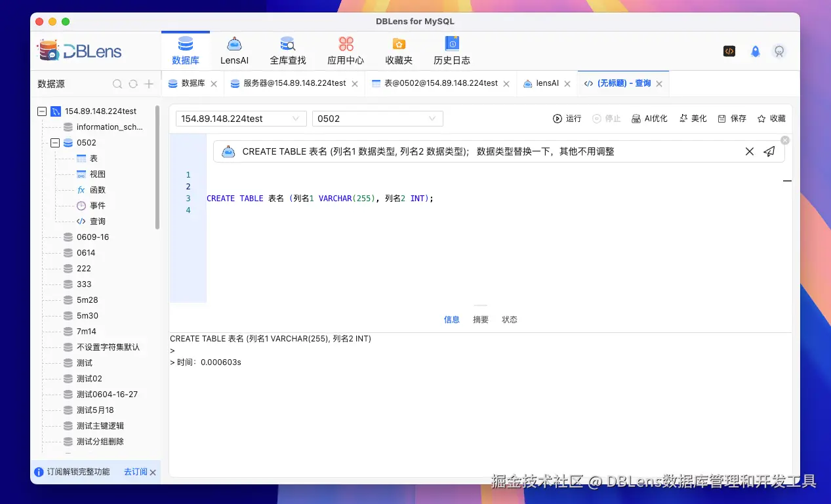The width and height of the screenshot is (831, 504).
Task: Dismiss the 订阅解锁完整功能 banner
Action: click(153, 473)
